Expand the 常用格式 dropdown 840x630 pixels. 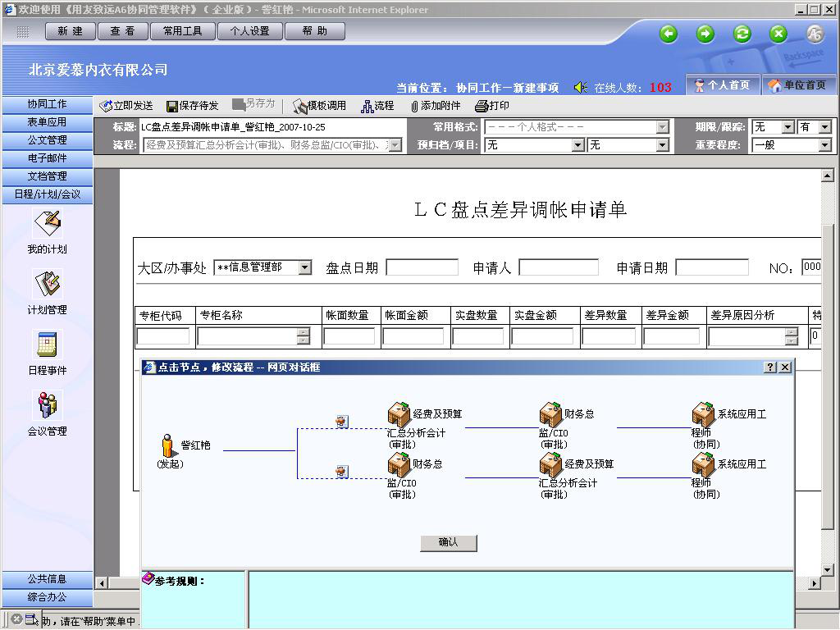click(x=662, y=127)
